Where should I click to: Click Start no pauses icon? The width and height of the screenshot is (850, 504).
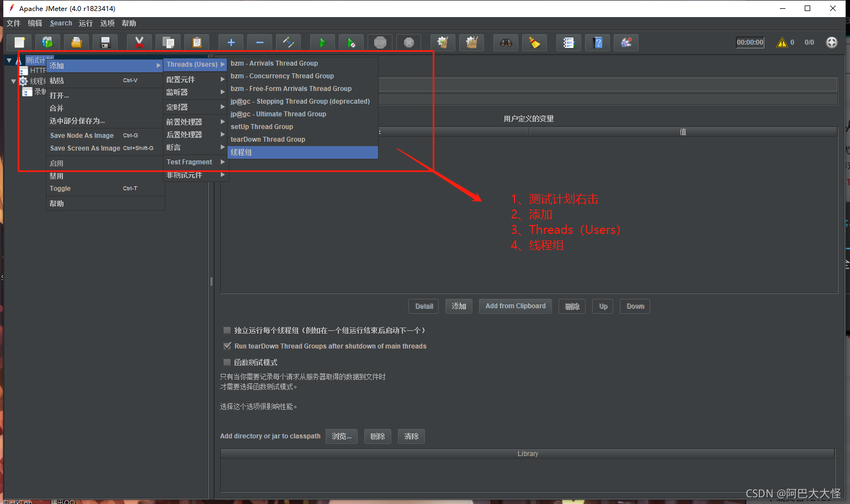point(351,42)
